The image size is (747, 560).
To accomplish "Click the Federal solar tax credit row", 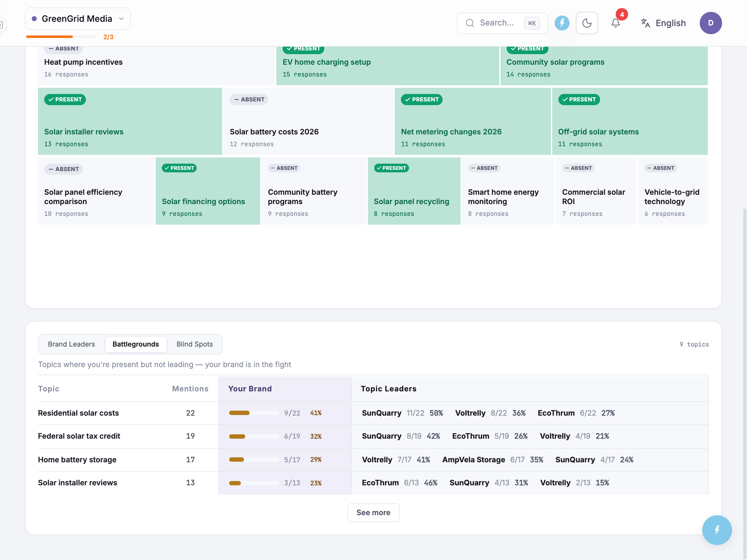I will click(373, 436).
